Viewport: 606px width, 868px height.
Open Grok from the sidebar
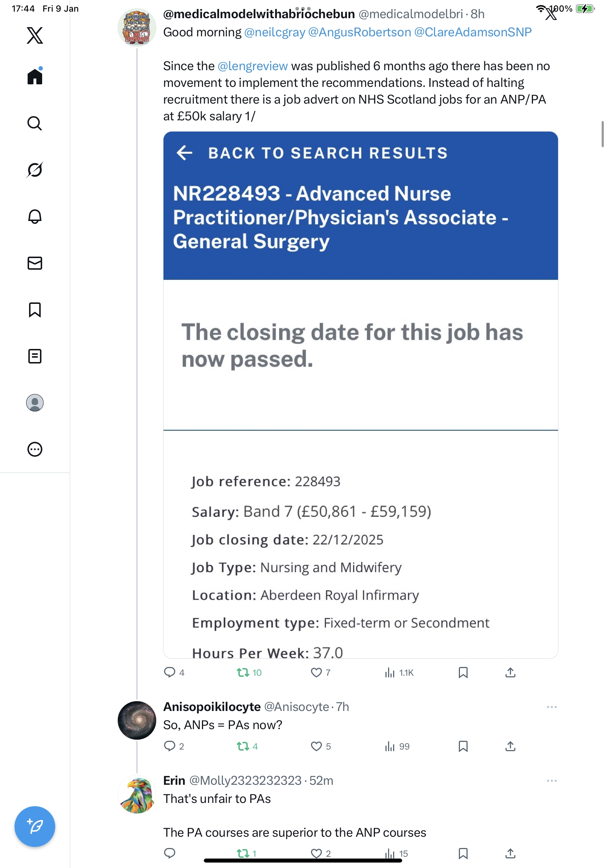[x=35, y=170]
